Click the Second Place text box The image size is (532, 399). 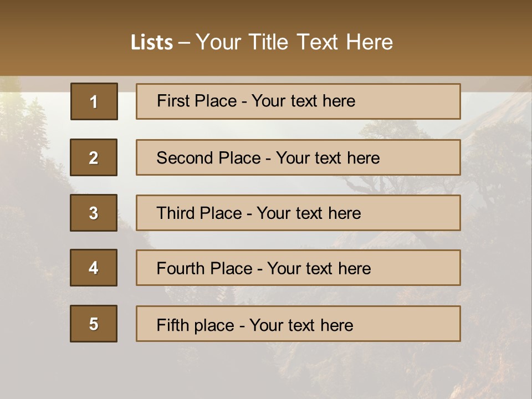[298, 157]
